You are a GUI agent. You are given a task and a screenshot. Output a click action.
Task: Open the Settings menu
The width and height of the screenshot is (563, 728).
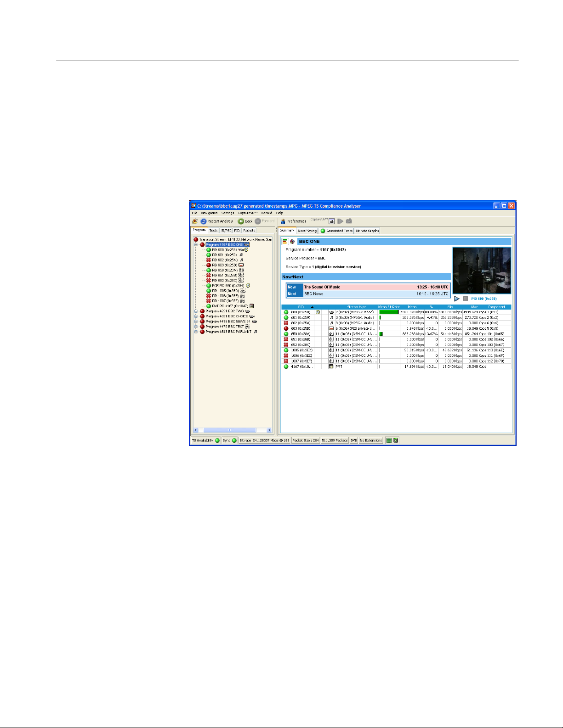pyautogui.click(x=227, y=213)
